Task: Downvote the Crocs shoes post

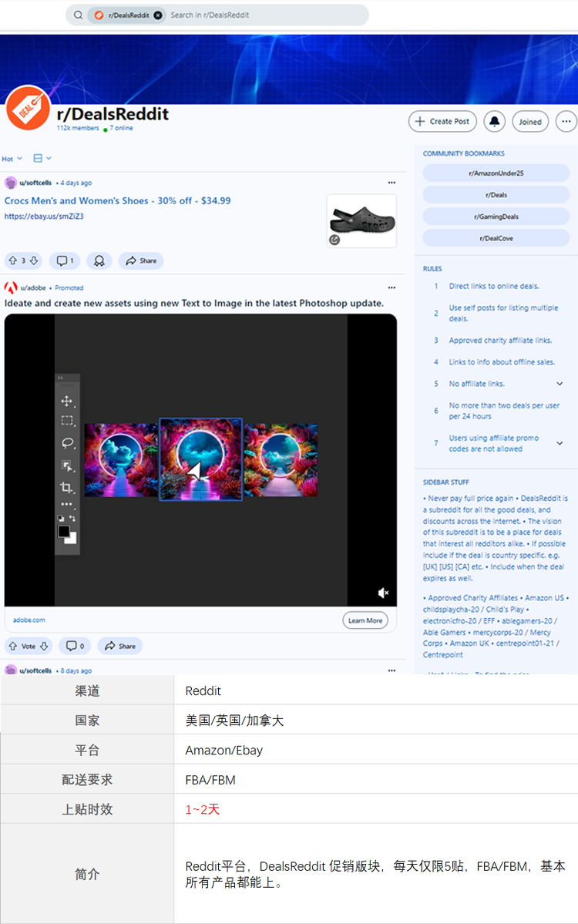Action: click(34, 261)
